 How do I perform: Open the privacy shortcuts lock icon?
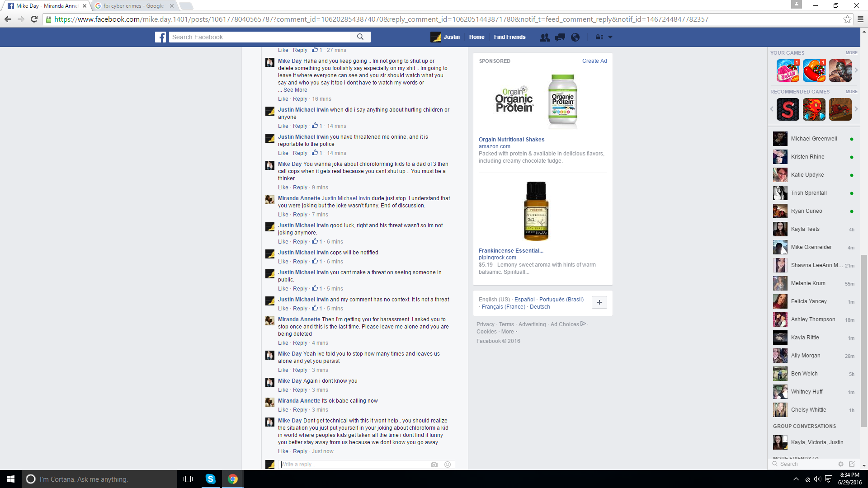coord(599,38)
